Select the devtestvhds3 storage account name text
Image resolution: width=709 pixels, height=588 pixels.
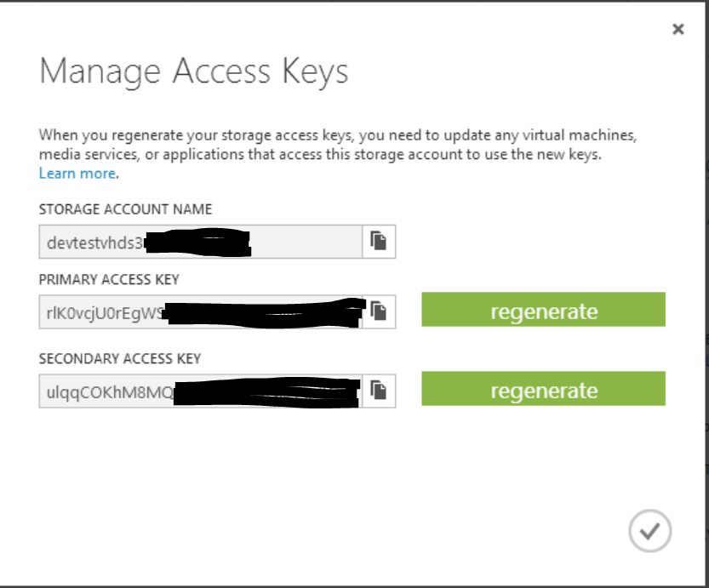(x=94, y=243)
